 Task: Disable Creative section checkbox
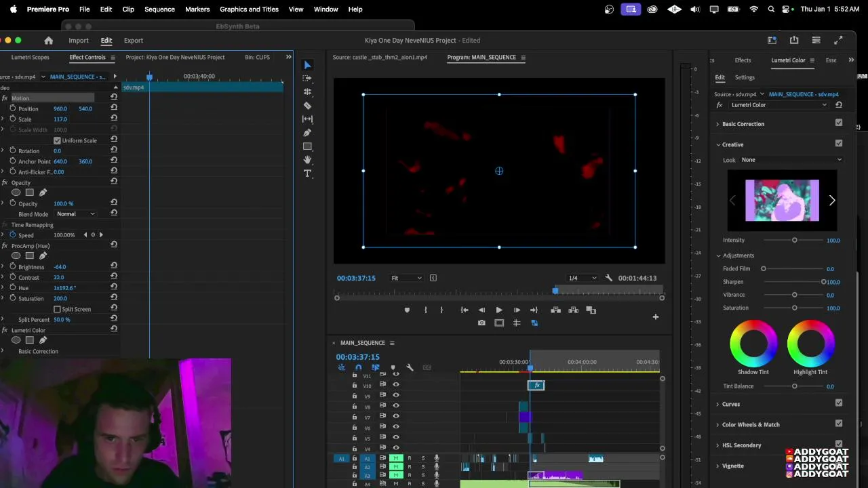pyautogui.click(x=839, y=144)
